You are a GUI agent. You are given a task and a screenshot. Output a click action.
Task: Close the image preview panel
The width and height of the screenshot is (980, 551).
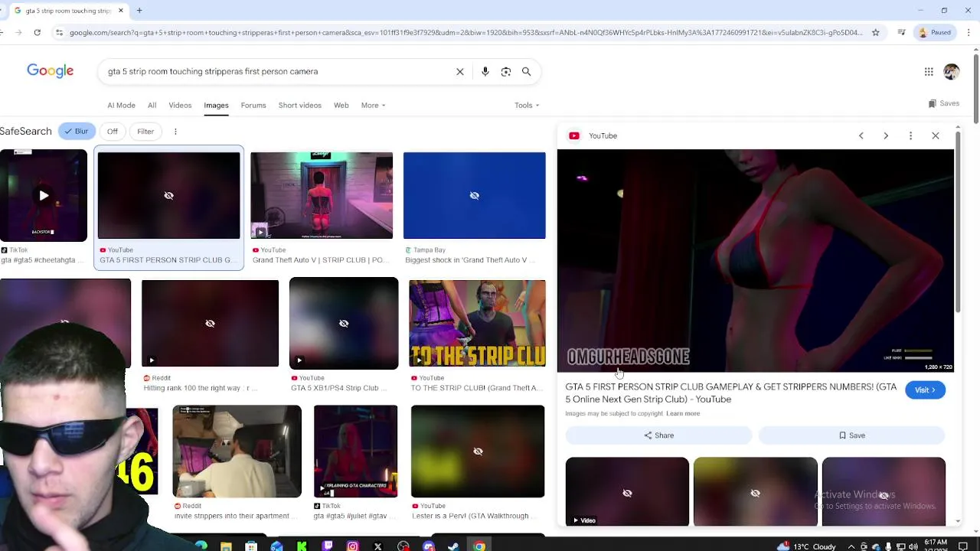pos(936,135)
